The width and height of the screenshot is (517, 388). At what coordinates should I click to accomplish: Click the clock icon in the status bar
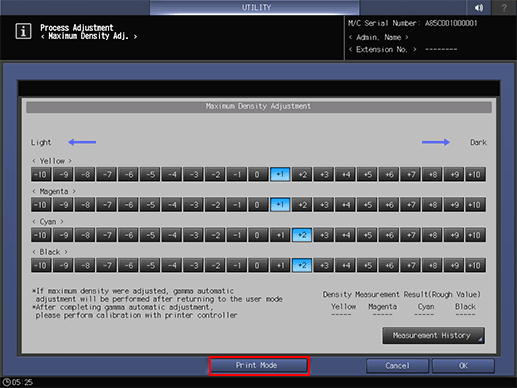(6, 382)
